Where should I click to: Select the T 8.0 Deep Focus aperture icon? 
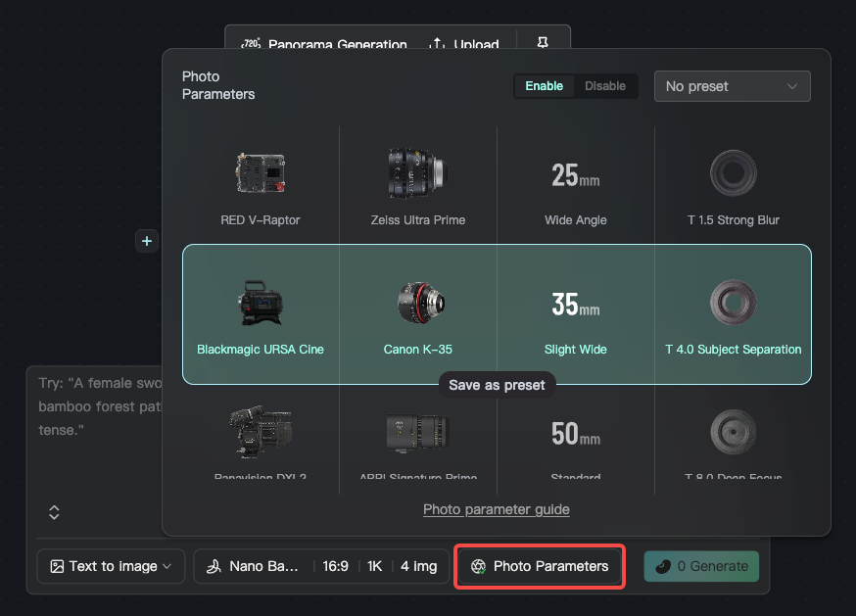[x=734, y=432]
